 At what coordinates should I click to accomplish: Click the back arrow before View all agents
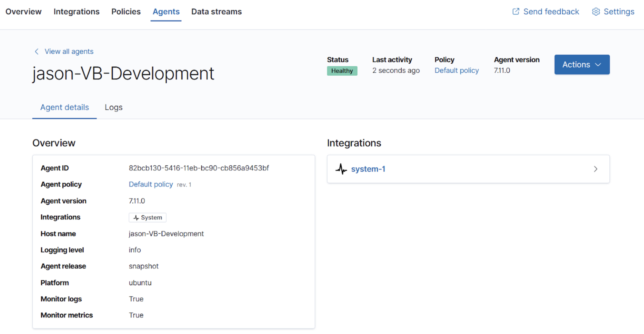point(37,52)
